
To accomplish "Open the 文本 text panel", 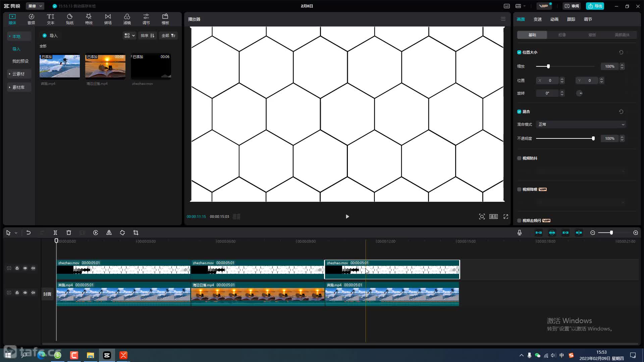I will (x=50, y=19).
